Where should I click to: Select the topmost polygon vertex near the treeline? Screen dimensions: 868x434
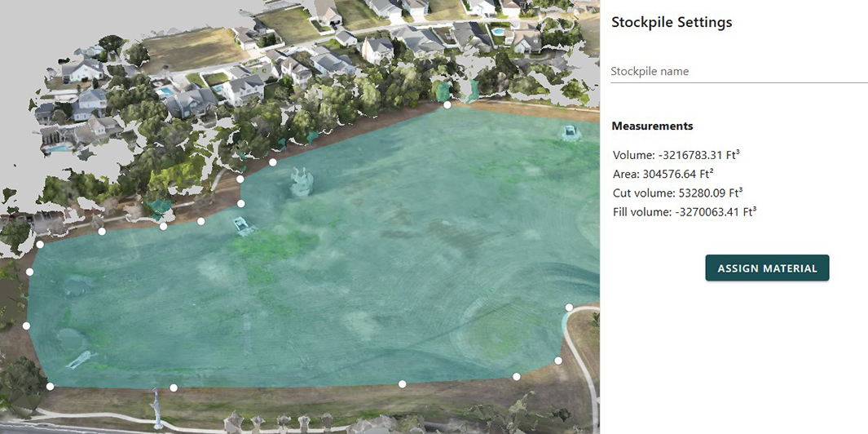point(447,104)
